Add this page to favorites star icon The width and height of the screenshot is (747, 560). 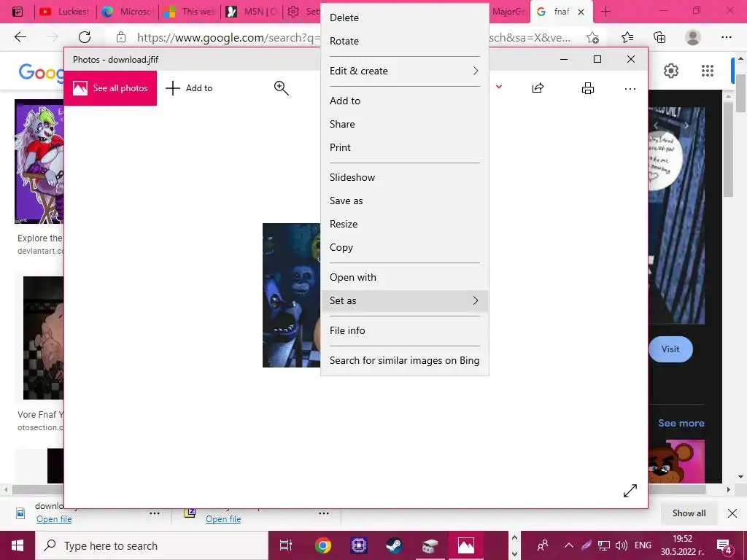pos(592,37)
